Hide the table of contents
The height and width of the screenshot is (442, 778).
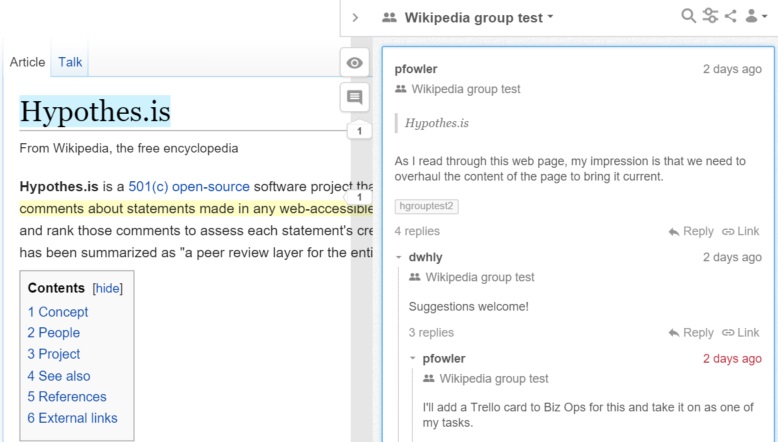point(108,288)
